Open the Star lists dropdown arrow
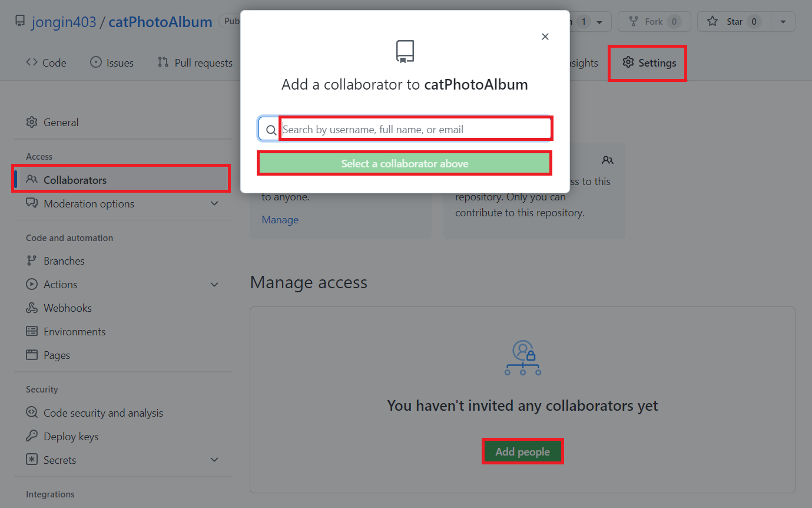The width and height of the screenshot is (812, 508). tap(783, 21)
